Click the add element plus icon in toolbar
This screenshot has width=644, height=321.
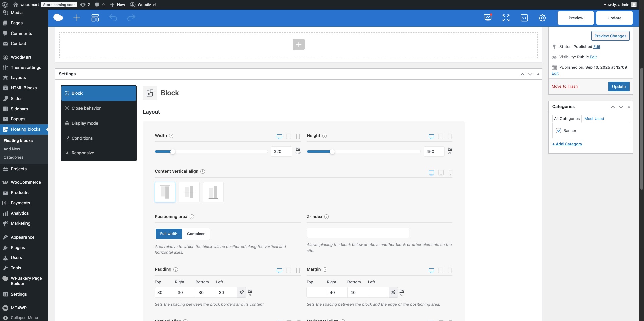tap(77, 18)
